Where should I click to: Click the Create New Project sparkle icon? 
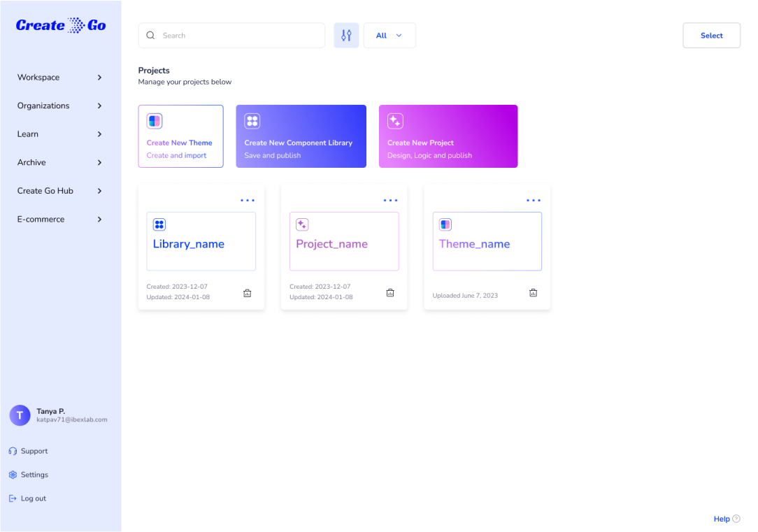395,120
